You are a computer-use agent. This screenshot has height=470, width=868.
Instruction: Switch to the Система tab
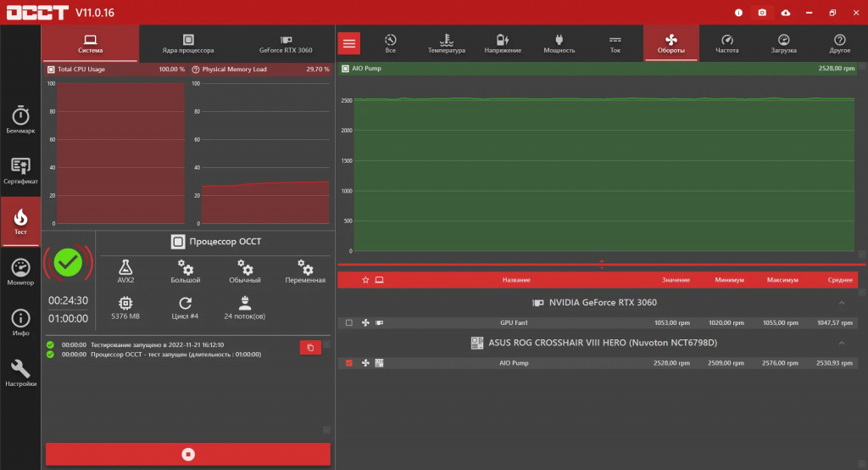(x=90, y=43)
